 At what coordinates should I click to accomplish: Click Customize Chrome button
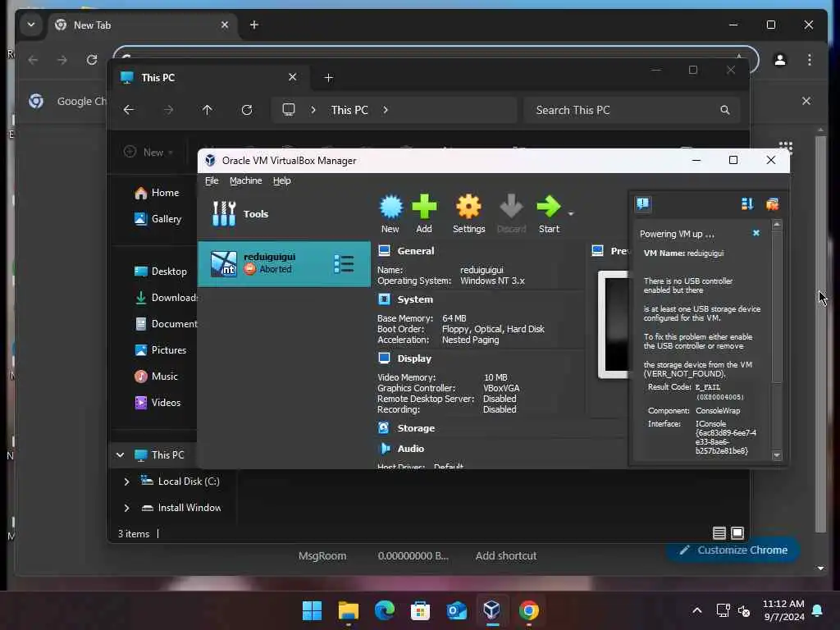point(733,550)
